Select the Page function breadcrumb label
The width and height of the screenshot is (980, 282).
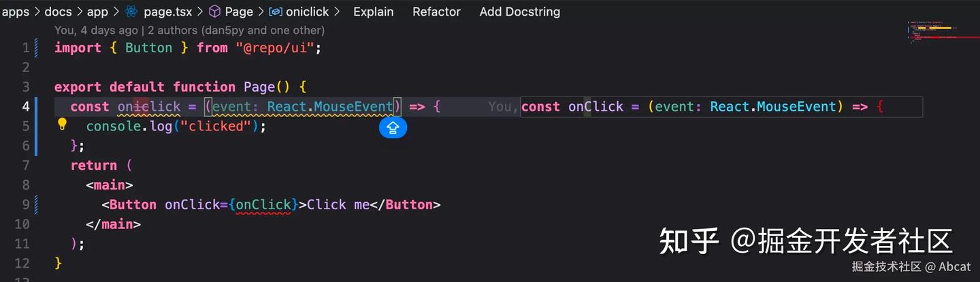click(x=239, y=12)
